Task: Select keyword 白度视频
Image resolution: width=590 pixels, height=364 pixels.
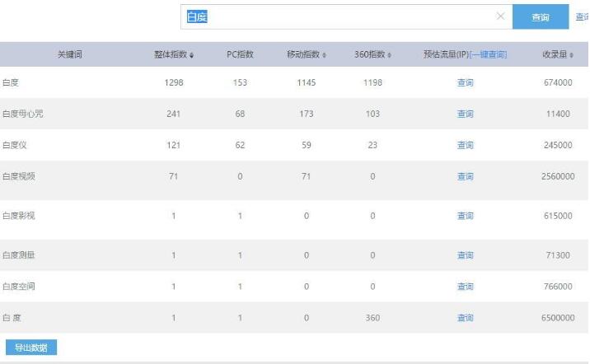Action: tap(18, 176)
